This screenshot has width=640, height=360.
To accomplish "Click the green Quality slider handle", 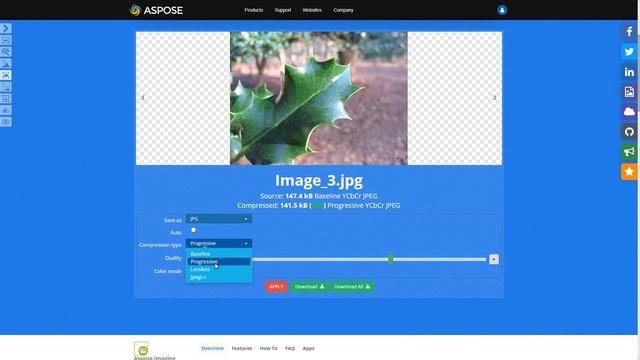I will pyautogui.click(x=391, y=259).
